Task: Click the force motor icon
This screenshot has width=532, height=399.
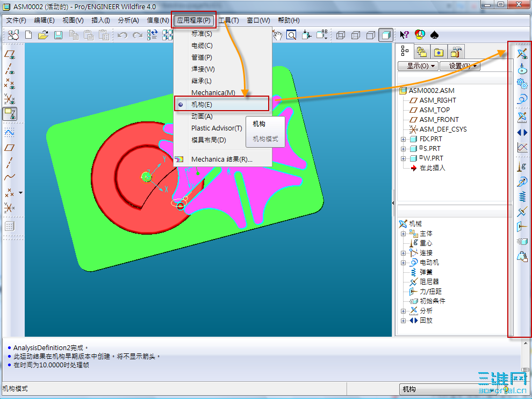Action: [x=522, y=182]
